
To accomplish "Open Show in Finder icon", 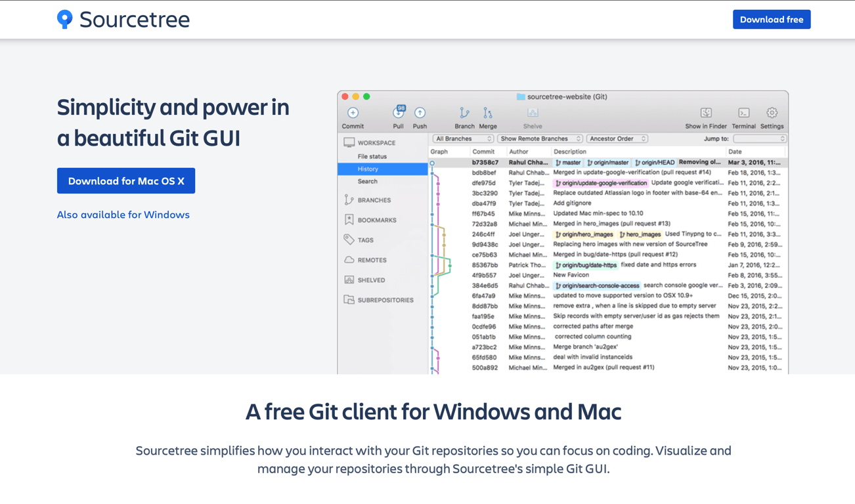I will (706, 113).
